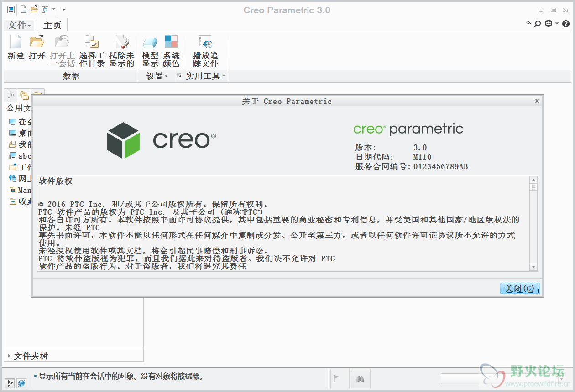
Task: Select the Network Neighborhood globe icon
Action: (13, 179)
